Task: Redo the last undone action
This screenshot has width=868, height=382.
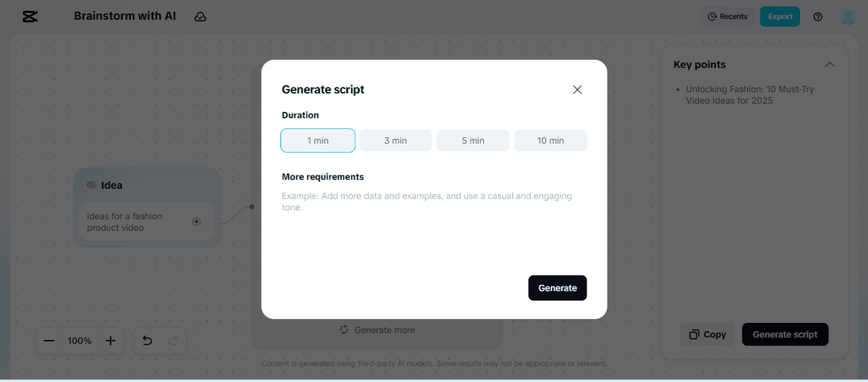Action: [x=173, y=341]
